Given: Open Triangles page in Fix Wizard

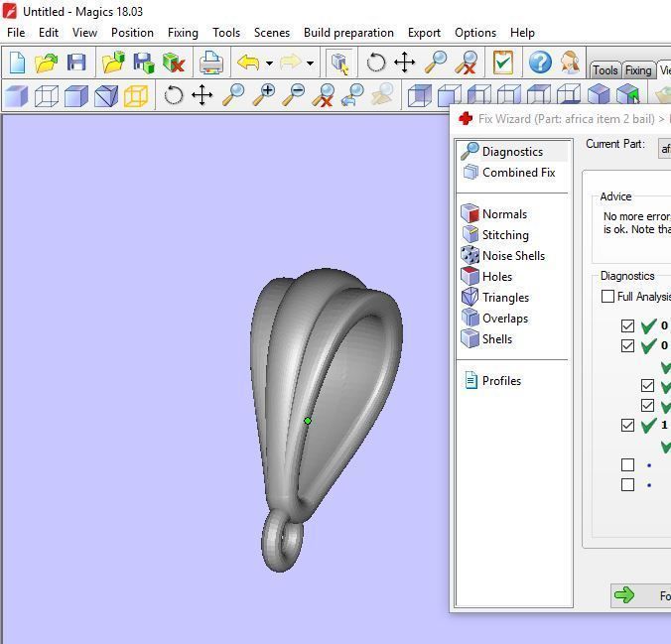Looking at the screenshot, I should pos(495,297).
